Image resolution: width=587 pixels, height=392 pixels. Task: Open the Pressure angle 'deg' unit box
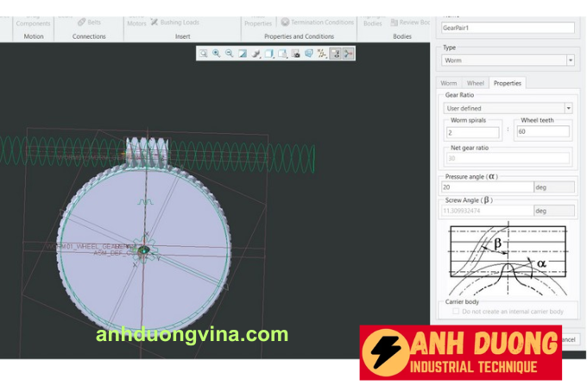tap(553, 187)
